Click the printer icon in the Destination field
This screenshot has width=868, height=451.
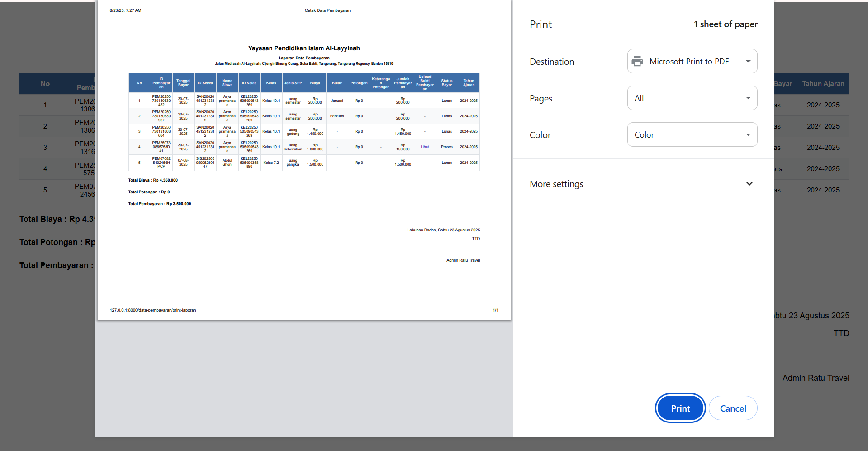[637, 61]
